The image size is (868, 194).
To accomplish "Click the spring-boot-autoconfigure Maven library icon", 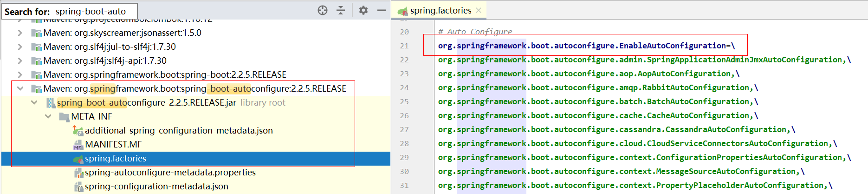I will [x=36, y=89].
